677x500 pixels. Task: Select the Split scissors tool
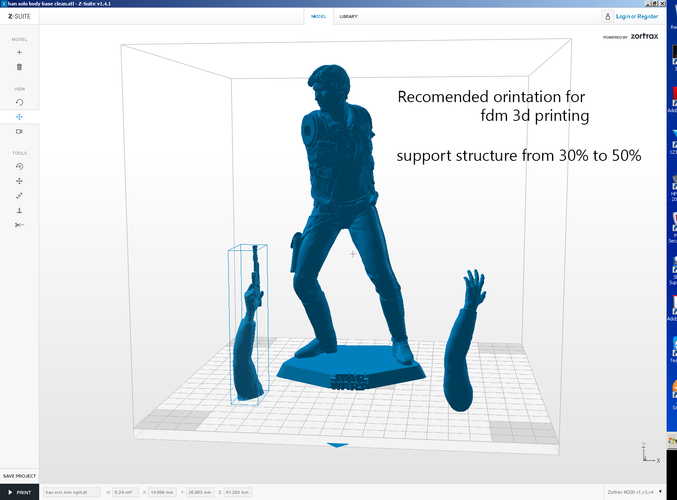[x=19, y=225]
